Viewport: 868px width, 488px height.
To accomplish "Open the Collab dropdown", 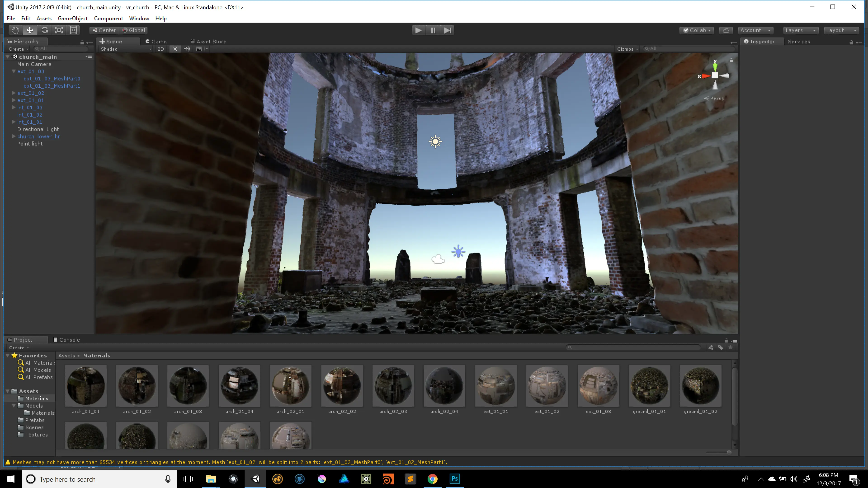I will click(696, 30).
